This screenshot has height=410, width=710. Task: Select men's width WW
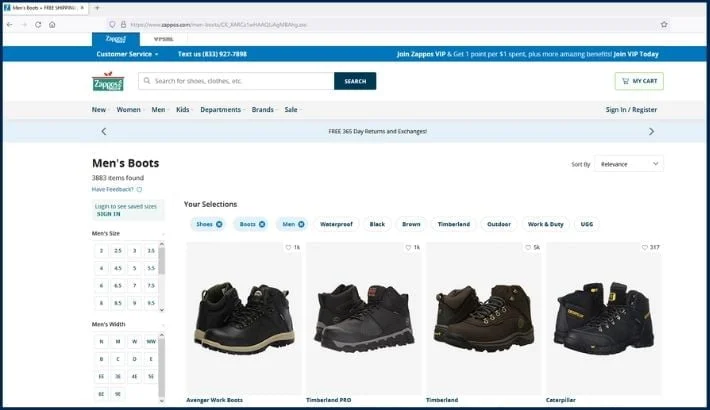tap(151, 342)
